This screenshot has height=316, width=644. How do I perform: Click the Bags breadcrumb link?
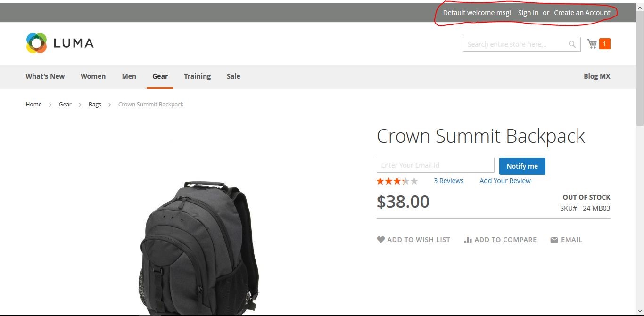click(95, 105)
